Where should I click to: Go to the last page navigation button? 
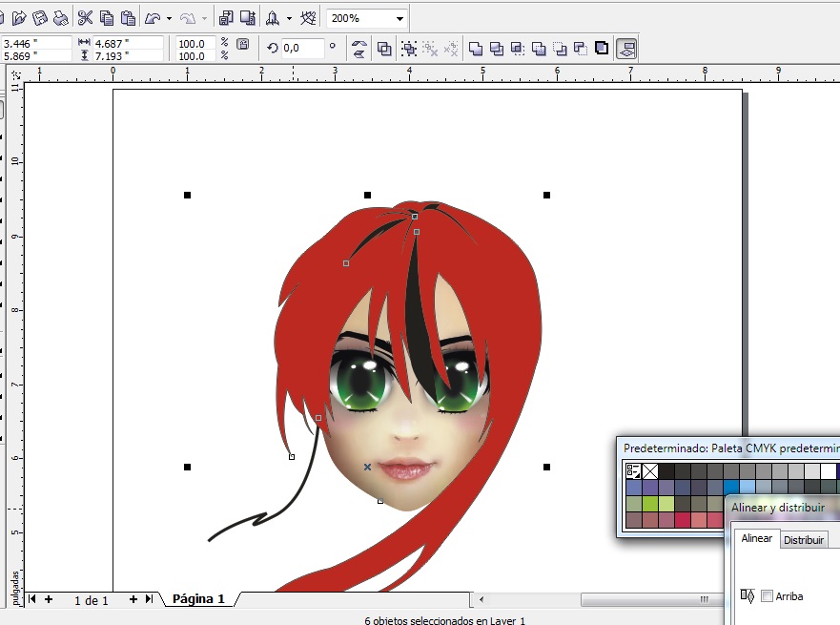pyautogui.click(x=149, y=598)
